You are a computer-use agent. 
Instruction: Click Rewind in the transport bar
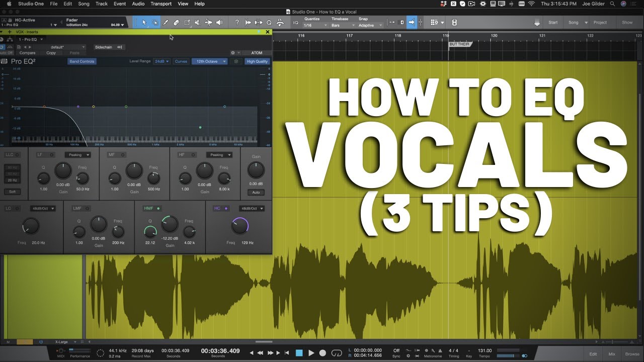tap(260, 353)
